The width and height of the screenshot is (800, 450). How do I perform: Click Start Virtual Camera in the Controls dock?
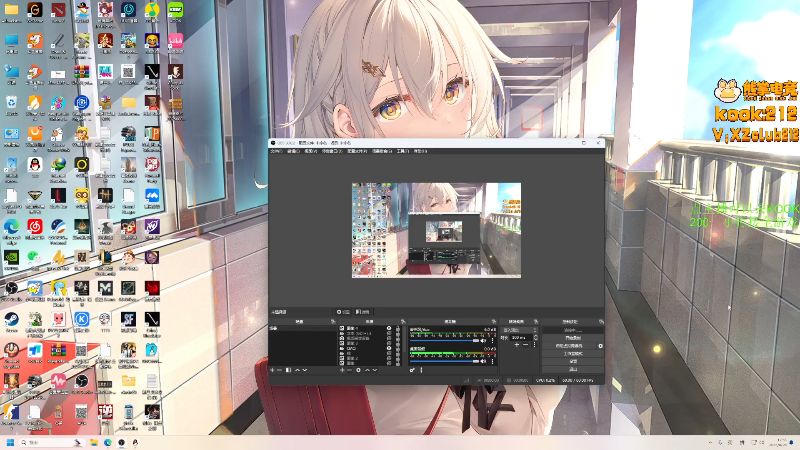coord(569,346)
